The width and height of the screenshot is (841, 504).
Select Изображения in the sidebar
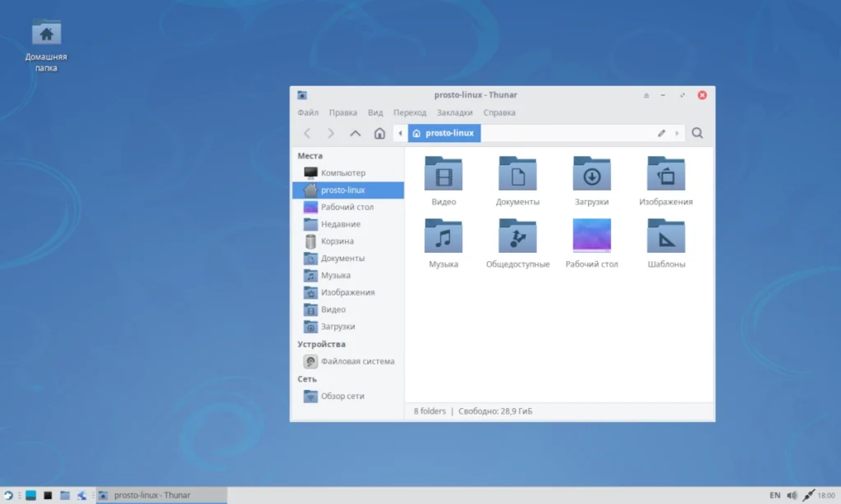pos(348,292)
